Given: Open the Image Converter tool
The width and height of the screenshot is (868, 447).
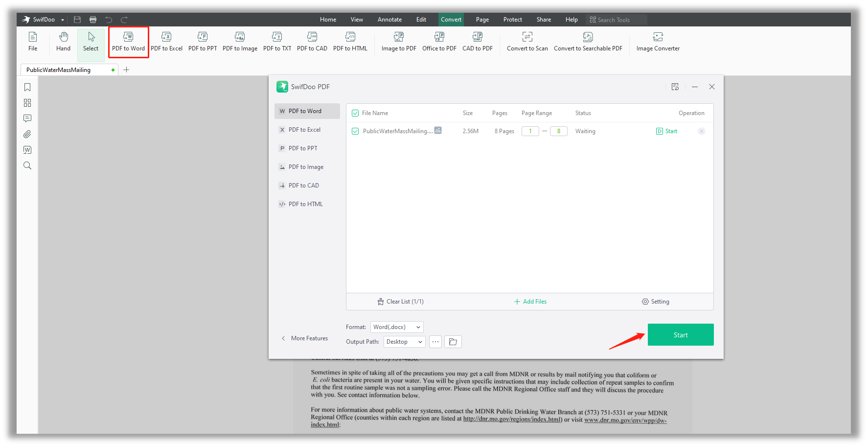Looking at the screenshot, I should pyautogui.click(x=658, y=42).
